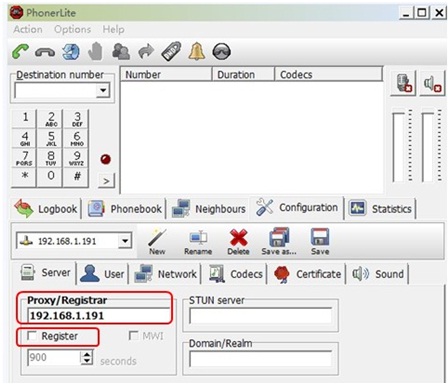Click the Save floppy disk icon
The width and height of the screenshot is (448, 385).
(x=320, y=241)
